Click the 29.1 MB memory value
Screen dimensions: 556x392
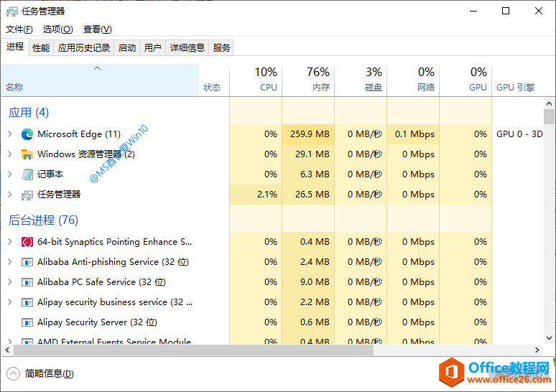[x=312, y=154]
